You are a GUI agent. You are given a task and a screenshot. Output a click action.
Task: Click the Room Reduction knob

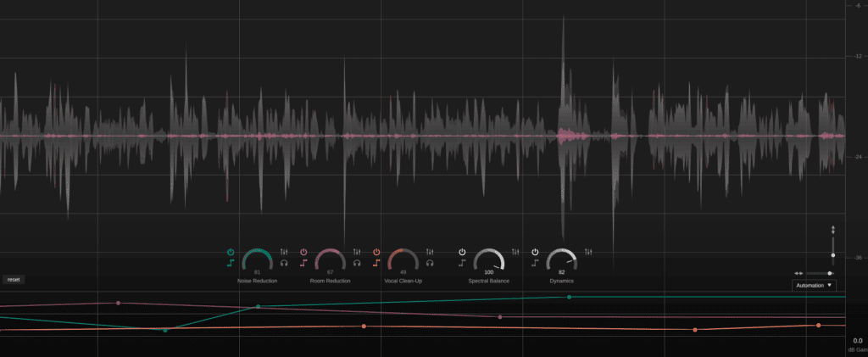331,260
